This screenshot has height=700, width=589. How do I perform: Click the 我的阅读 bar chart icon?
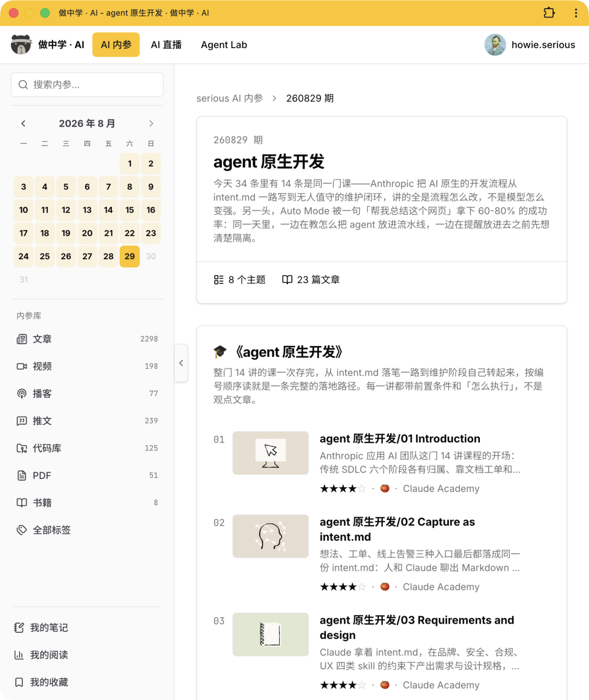pyautogui.click(x=19, y=655)
